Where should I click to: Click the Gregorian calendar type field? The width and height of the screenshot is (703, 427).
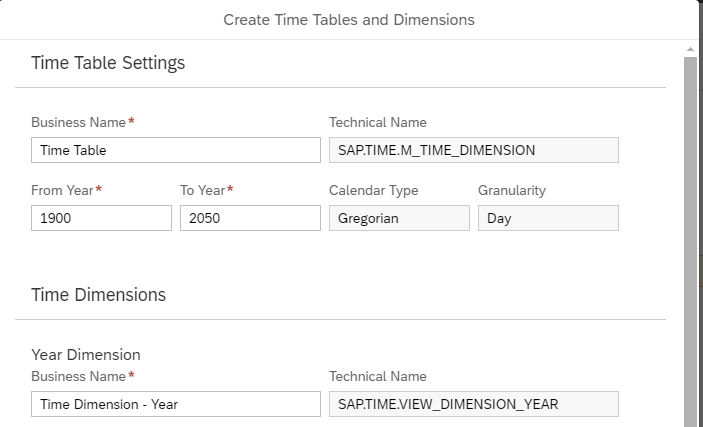[398, 218]
